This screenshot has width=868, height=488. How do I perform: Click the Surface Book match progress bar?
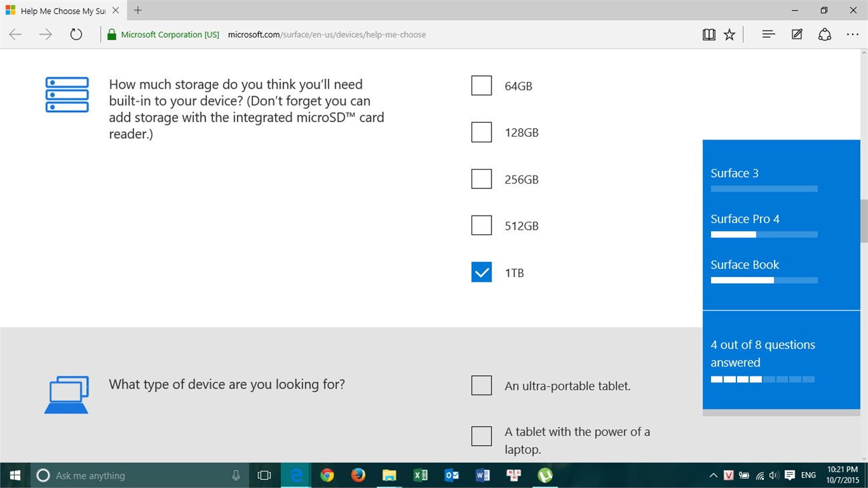point(764,280)
